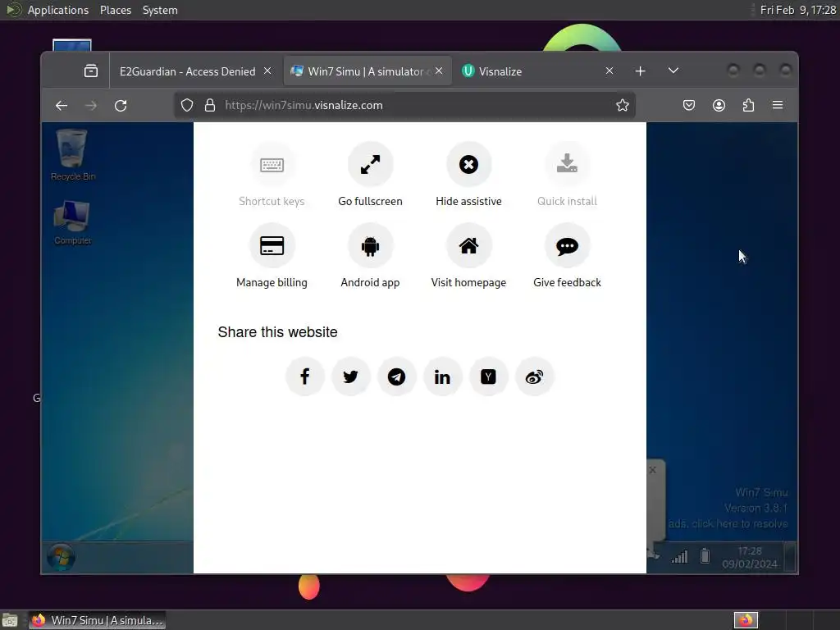This screenshot has width=840, height=630.
Task: Click the site security padlock icon
Action: click(x=210, y=106)
